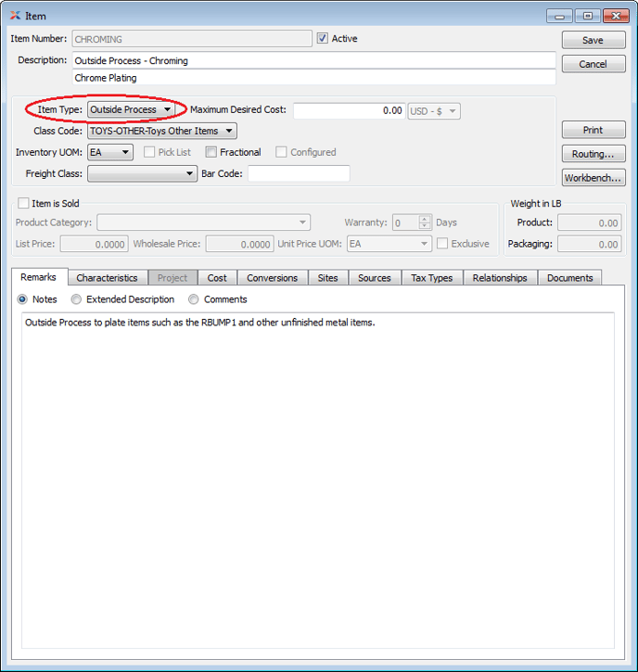Switch to the Characteristics tab
The width and height of the screenshot is (638, 672).
click(107, 278)
